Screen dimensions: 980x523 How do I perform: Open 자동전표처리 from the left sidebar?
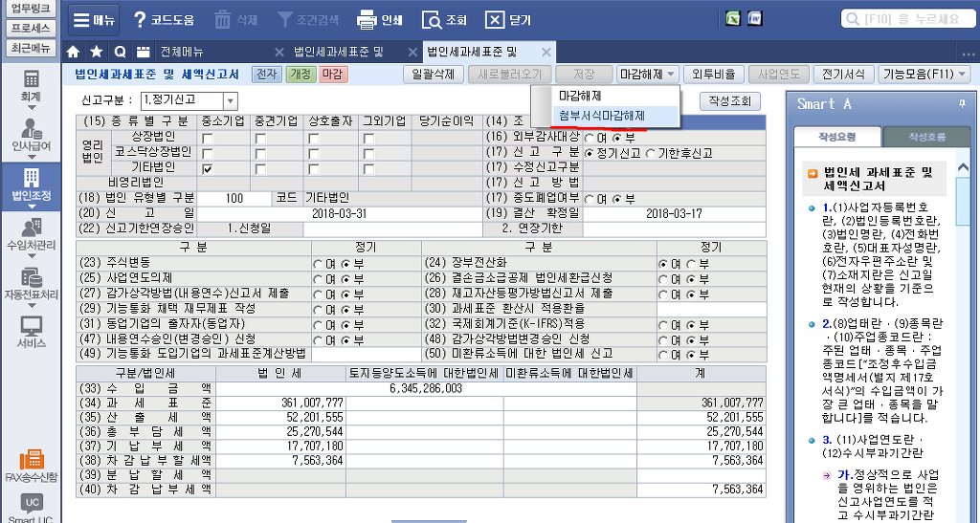[x=31, y=282]
